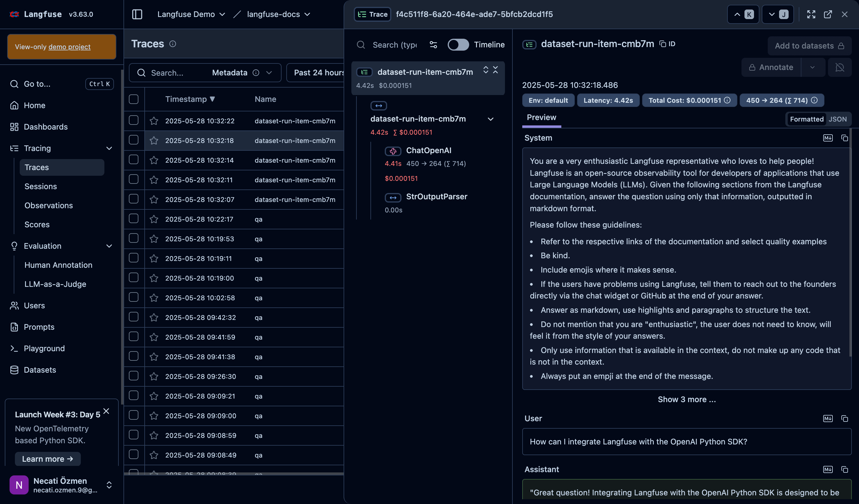Check the select-all traces checkbox
The height and width of the screenshot is (504, 859).
134,99
